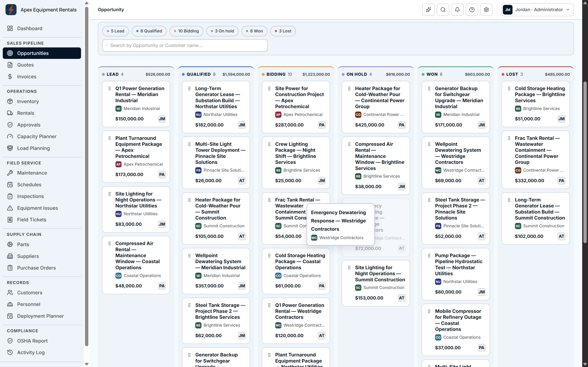The image size is (588, 367).
Task: Open the search icon in top bar
Action: (443, 10)
